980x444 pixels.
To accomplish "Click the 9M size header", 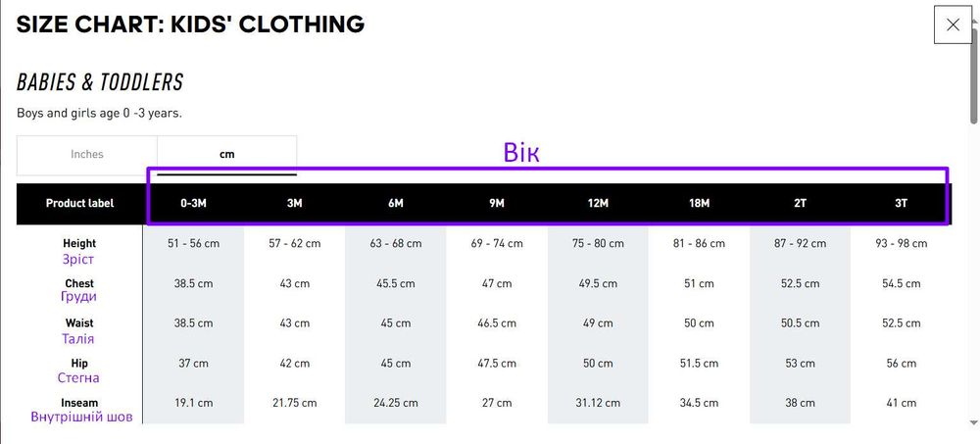I will click(497, 204).
